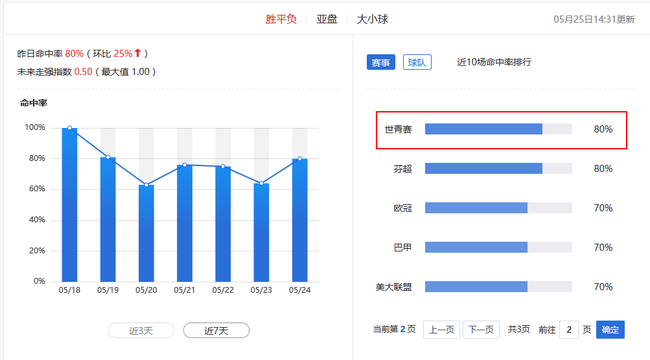Select the 欧冠 league name
Screen dimensions: 650x360
(403, 208)
